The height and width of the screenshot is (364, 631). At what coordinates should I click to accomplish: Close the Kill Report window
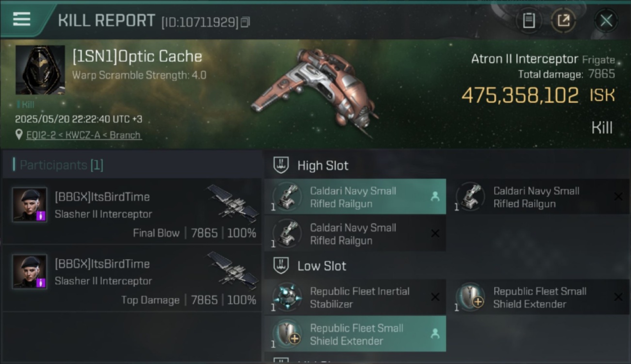coord(606,20)
